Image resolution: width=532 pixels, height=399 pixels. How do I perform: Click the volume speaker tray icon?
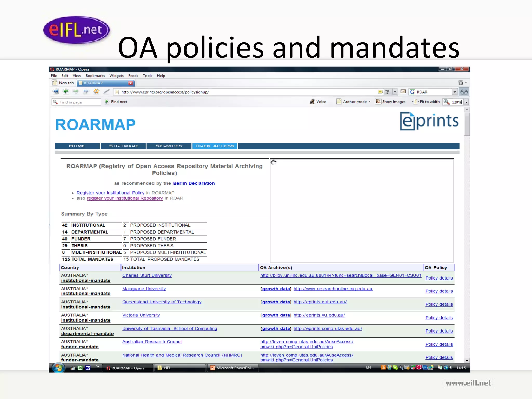(x=451, y=368)
